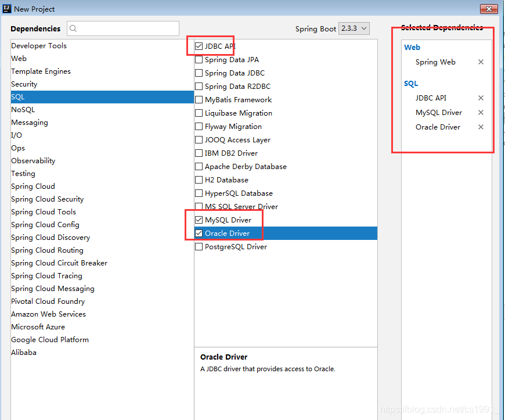Select the Microsoft Azure category
This screenshot has height=420, width=505.
[x=102, y=327]
